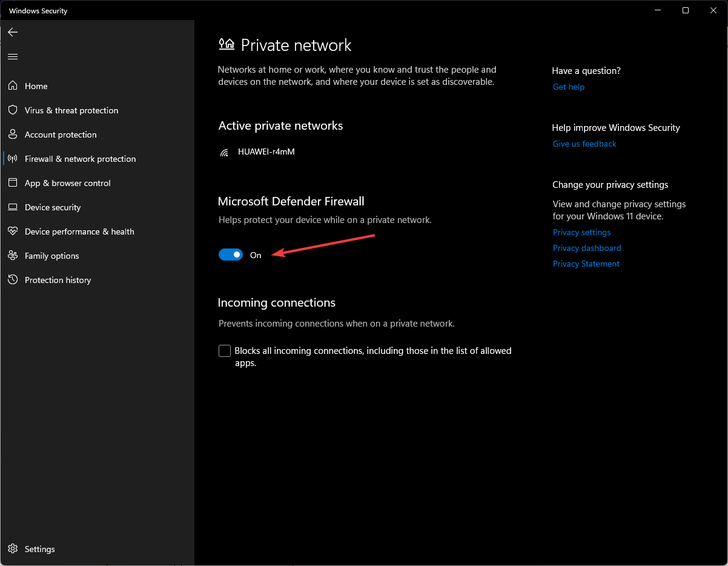The width and height of the screenshot is (728, 566).
Task: Close the Windows Security window
Action: (713, 10)
